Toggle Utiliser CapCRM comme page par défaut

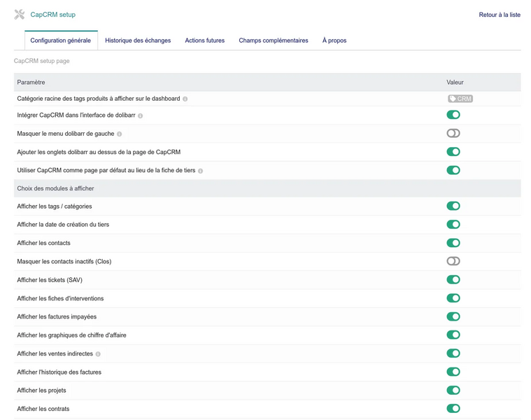coord(453,170)
